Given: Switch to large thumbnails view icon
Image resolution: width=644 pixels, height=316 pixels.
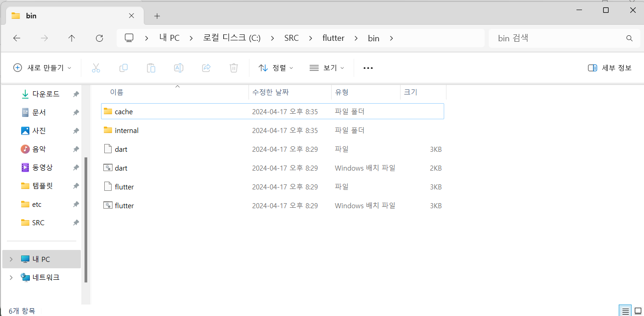Looking at the screenshot, I should (x=638, y=311).
